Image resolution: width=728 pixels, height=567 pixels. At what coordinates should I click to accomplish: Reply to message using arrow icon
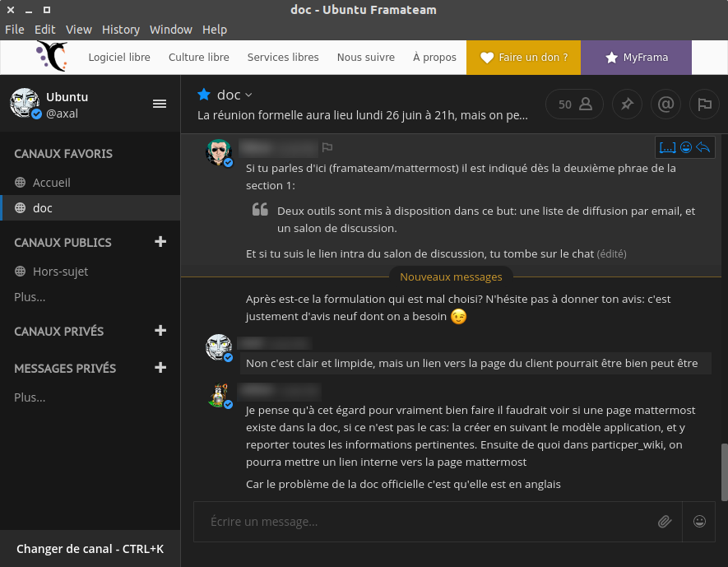pyautogui.click(x=702, y=148)
